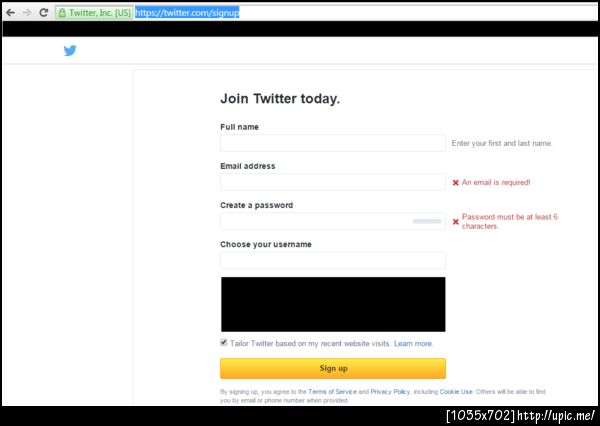Reload the page with the refresh icon
600x426 pixels.
(x=44, y=13)
